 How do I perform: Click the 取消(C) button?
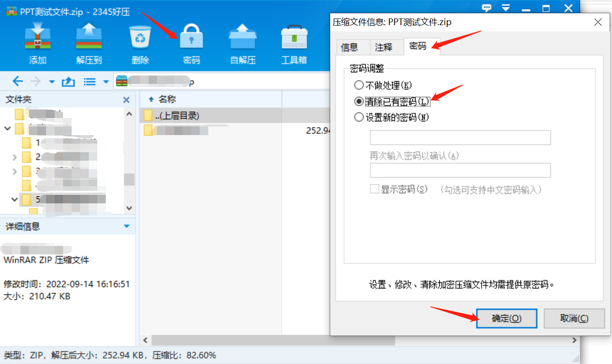[574, 318]
